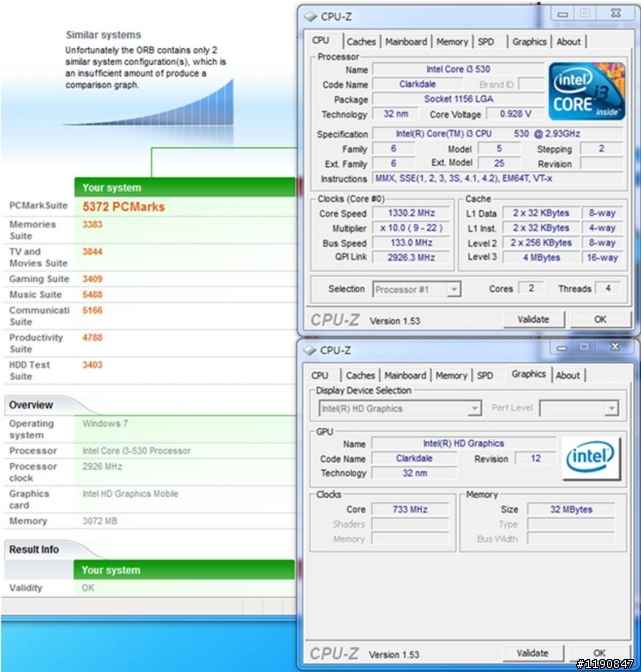Click the GPU Revision value 12
Image resolution: width=641 pixels, height=672 pixels.
pyautogui.click(x=536, y=458)
